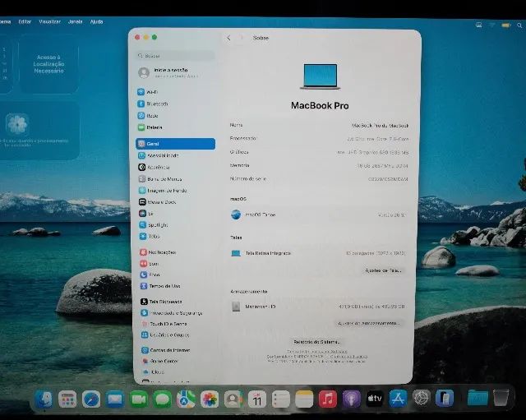Image resolution: width=526 pixels, height=420 pixels.
Task: Open Wi-Fi settings in the sidebar
Action: click(x=148, y=92)
